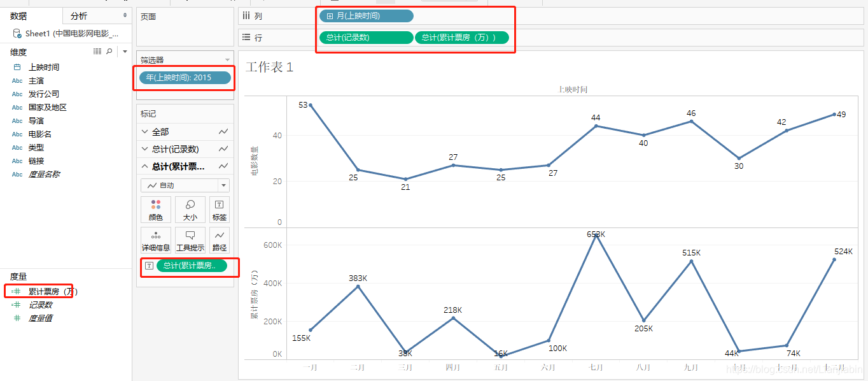This screenshot has height=381, width=868.
Task: Open the 标签 label marks card
Action: (x=220, y=210)
